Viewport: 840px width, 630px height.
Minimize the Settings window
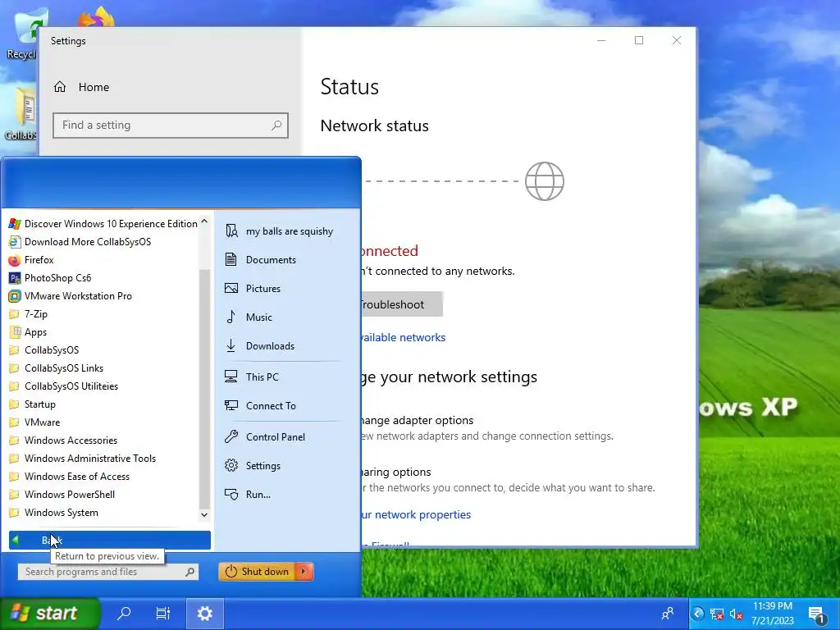(601, 41)
